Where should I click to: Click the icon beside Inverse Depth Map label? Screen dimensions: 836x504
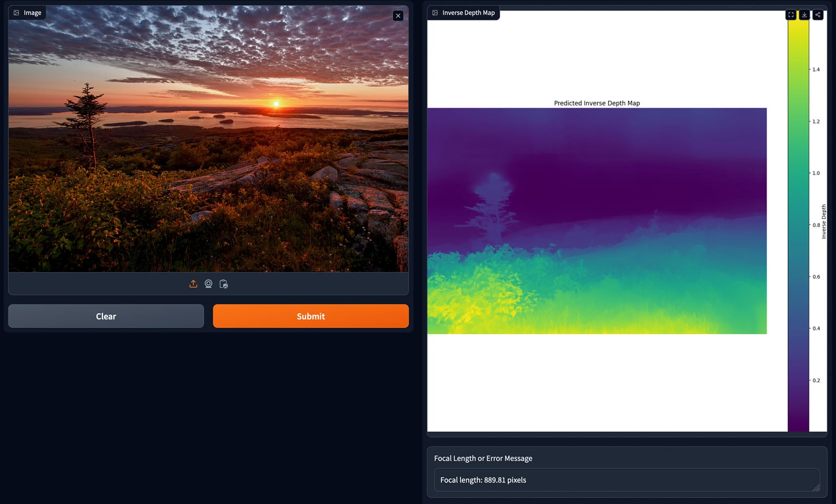click(435, 13)
